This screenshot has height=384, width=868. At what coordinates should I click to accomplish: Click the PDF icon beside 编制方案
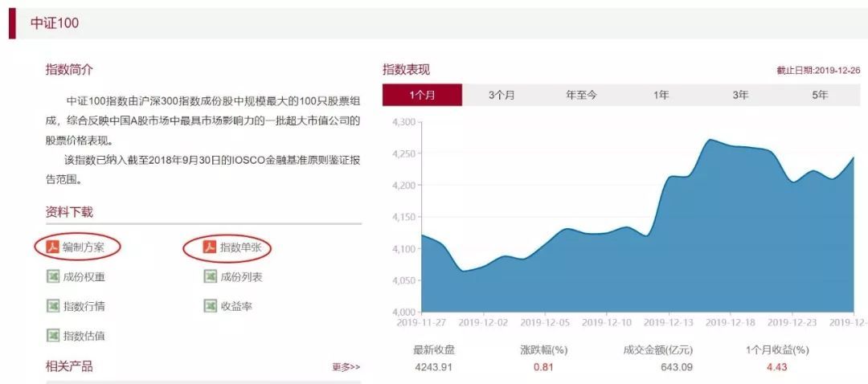pos(53,247)
